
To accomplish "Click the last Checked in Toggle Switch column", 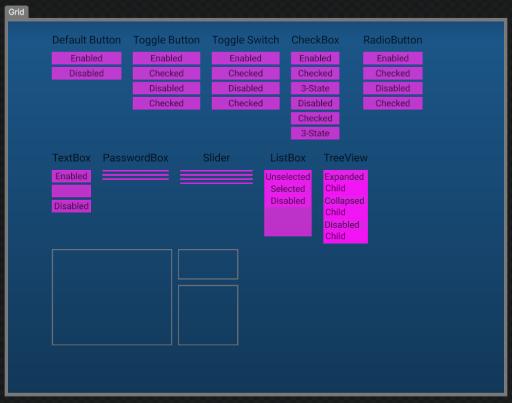I will point(246,103).
